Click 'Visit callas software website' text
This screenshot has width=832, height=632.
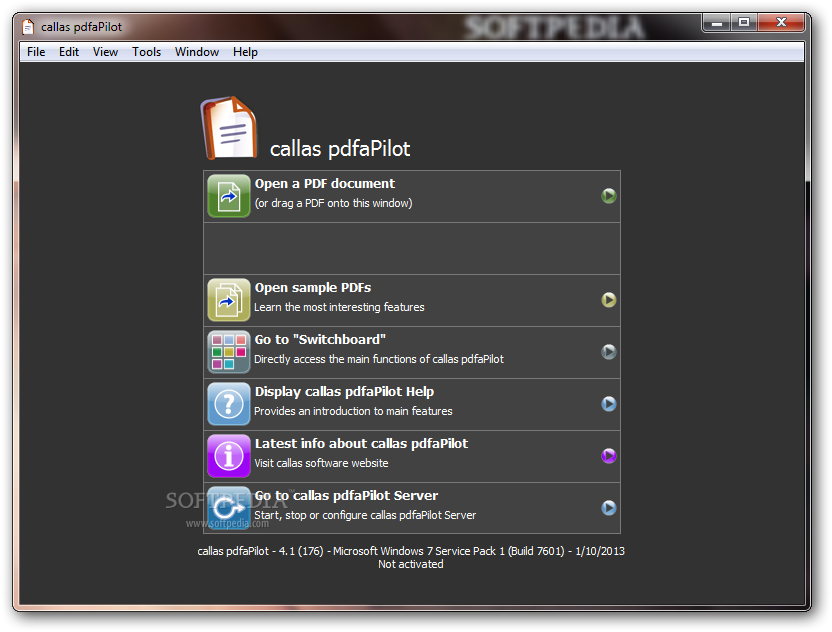321,463
